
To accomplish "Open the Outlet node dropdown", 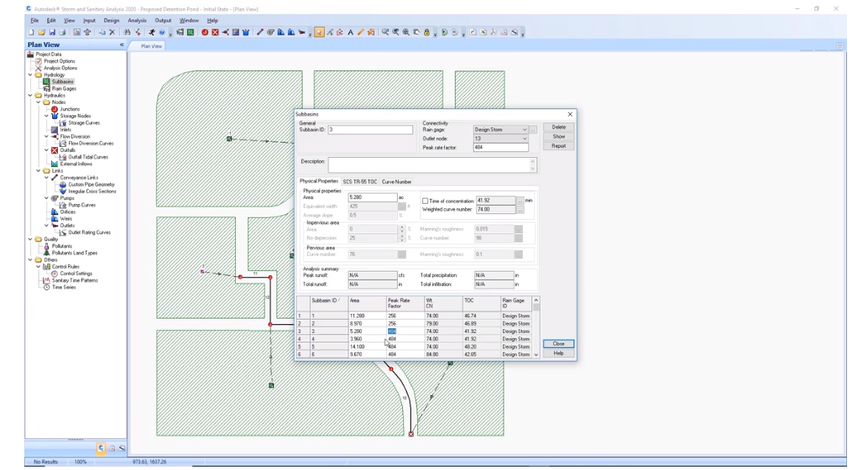I will tap(524, 138).
